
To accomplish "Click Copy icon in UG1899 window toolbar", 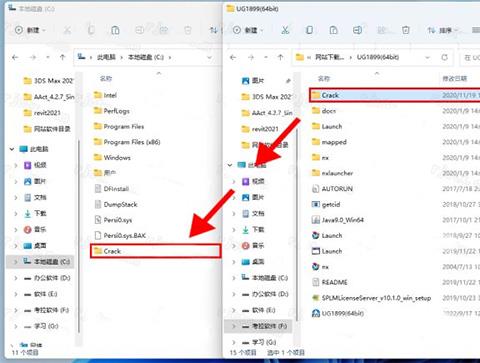I will tap(309, 30).
